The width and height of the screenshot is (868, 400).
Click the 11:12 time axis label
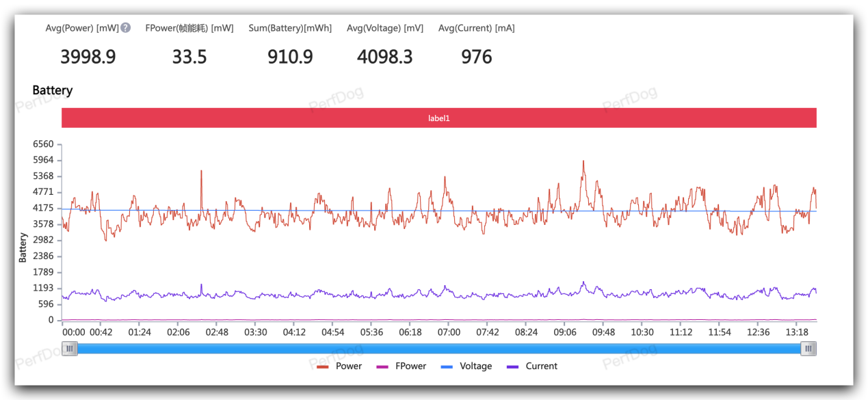point(681,332)
